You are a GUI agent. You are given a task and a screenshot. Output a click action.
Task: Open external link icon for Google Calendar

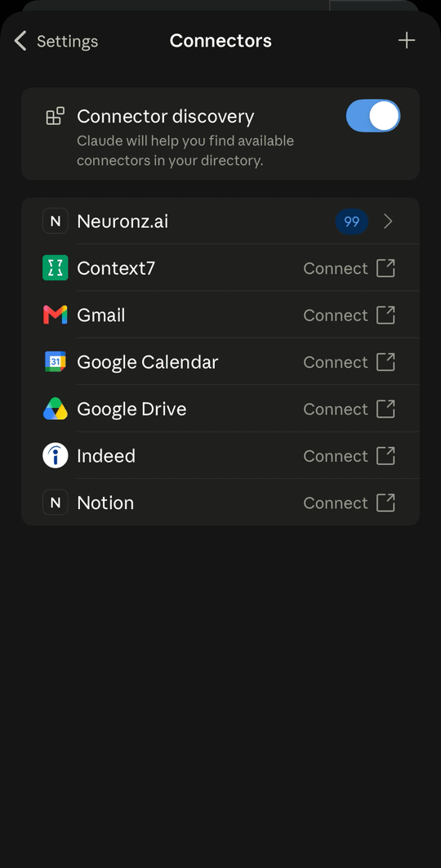click(386, 361)
